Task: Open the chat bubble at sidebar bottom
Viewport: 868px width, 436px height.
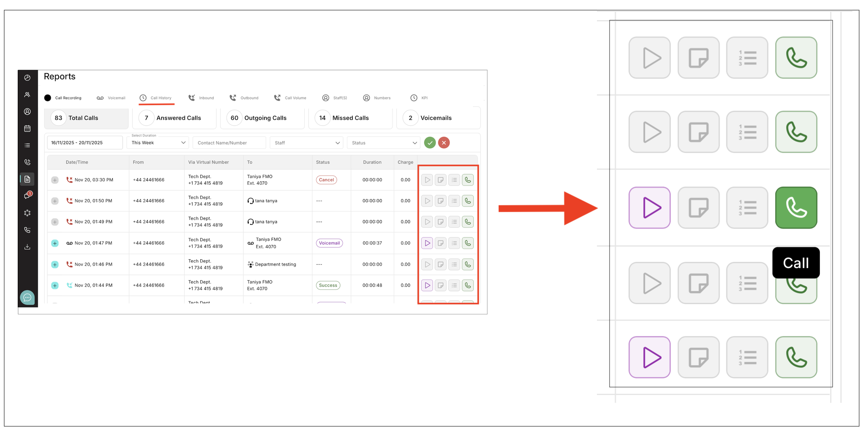Action: 27,298
